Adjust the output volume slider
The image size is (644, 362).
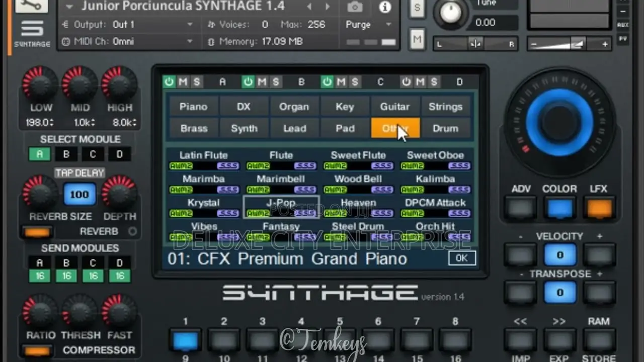click(x=570, y=44)
